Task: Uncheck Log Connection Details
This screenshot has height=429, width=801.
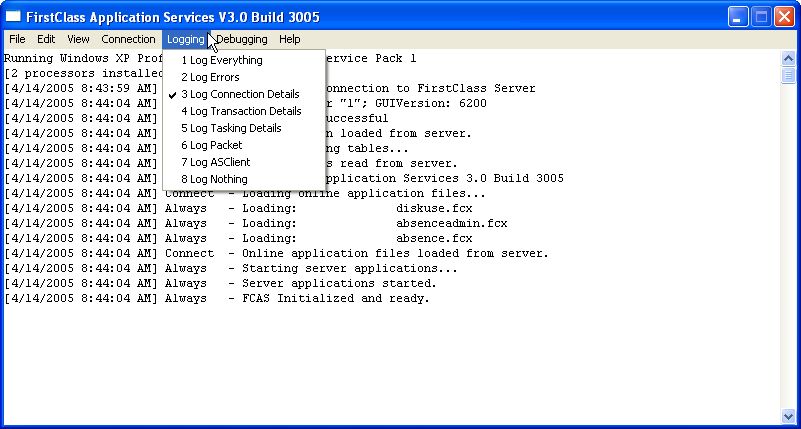Action: tap(240, 94)
